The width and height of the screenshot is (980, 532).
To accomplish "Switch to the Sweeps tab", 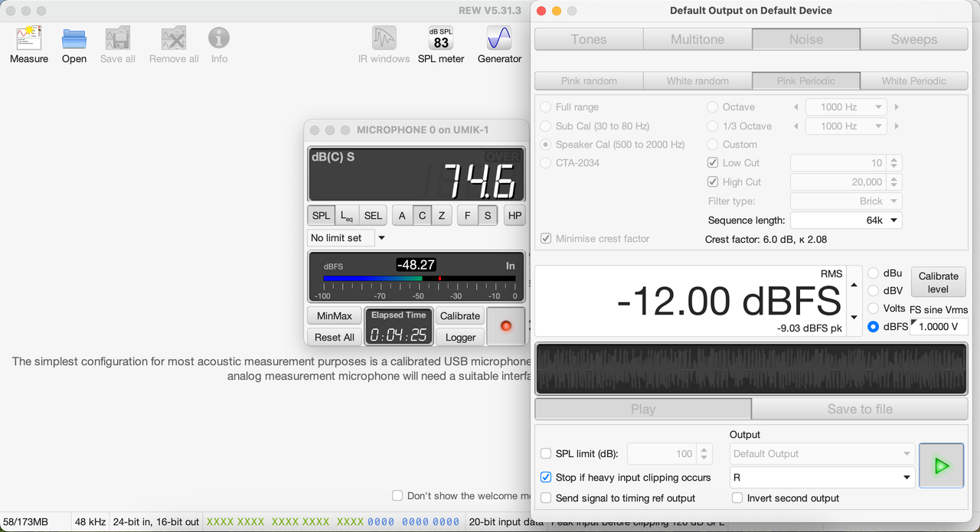I will [x=914, y=40].
